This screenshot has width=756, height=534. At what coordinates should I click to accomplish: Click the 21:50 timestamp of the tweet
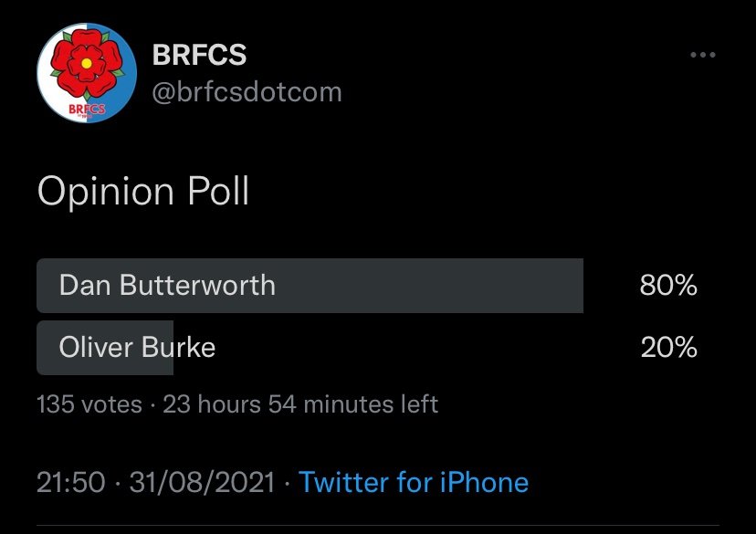pos(71,482)
